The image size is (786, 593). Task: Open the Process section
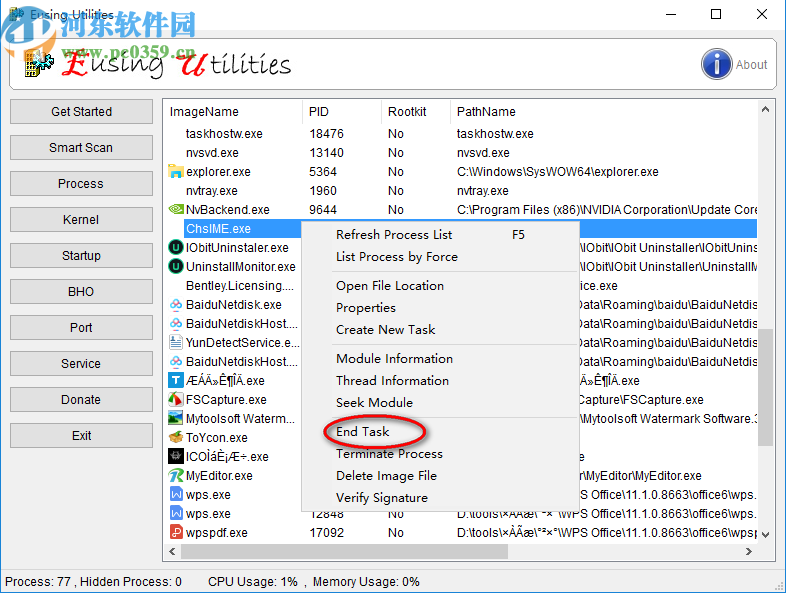coord(81,183)
